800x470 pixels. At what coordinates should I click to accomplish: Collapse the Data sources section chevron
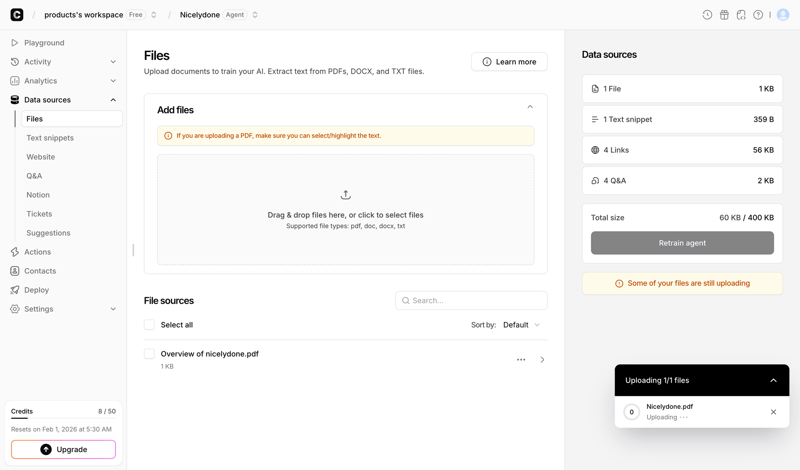(113, 100)
